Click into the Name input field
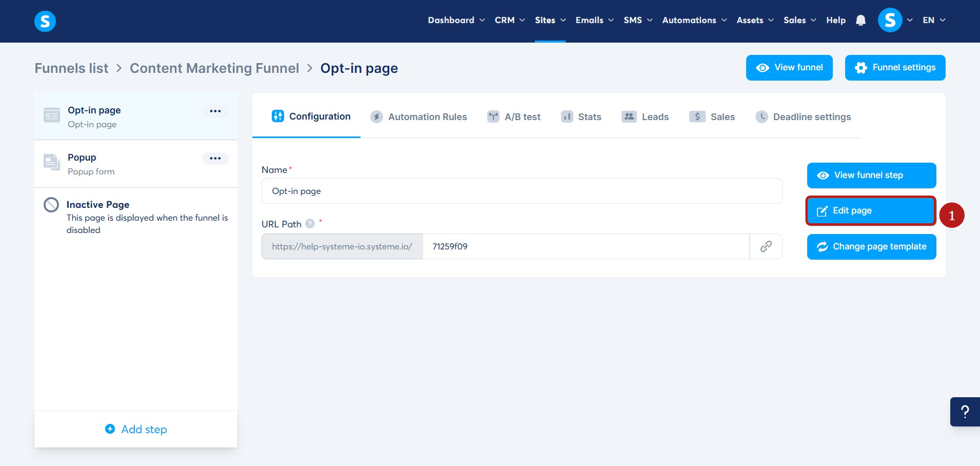 click(x=522, y=191)
